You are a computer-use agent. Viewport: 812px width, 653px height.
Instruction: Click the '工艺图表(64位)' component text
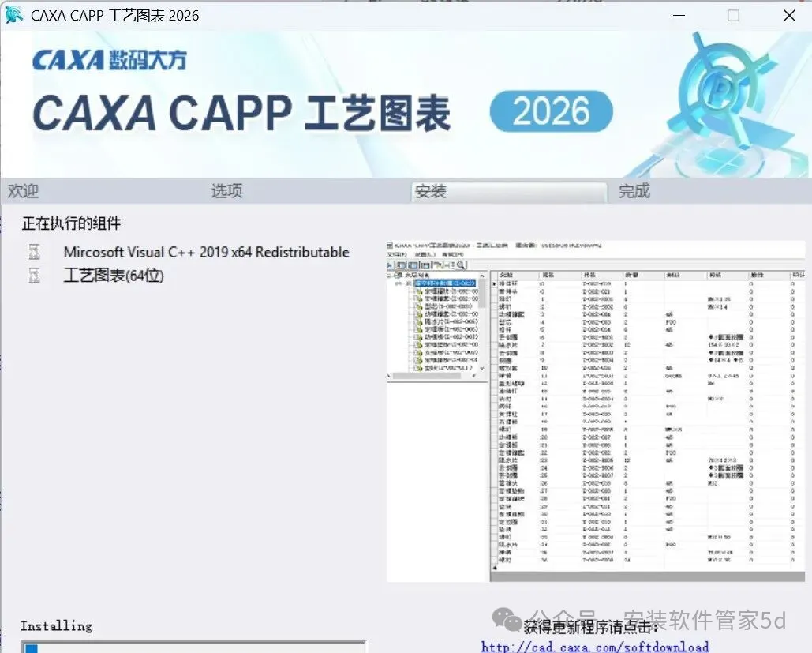click(114, 276)
